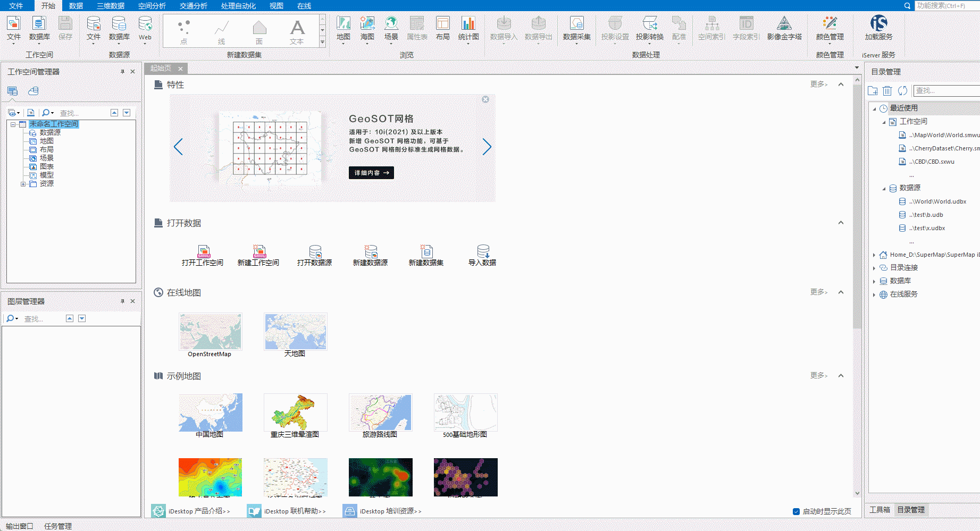Collapse the 特性 section

tap(841, 85)
